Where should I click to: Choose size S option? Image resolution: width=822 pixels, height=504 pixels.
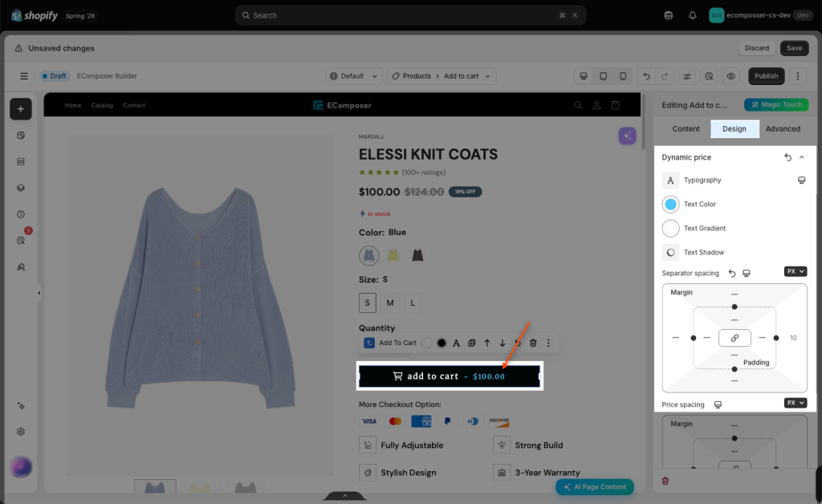[x=368, y=303]
